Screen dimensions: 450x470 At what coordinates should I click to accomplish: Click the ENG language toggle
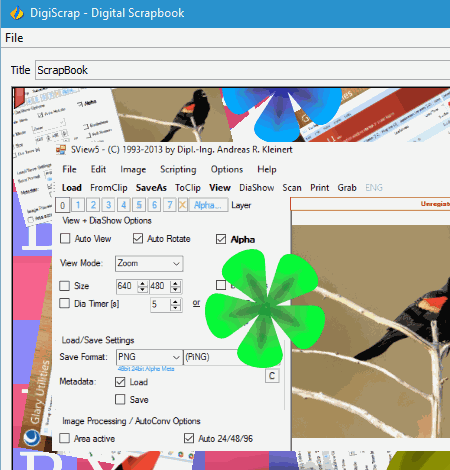[x=374, y=188]
